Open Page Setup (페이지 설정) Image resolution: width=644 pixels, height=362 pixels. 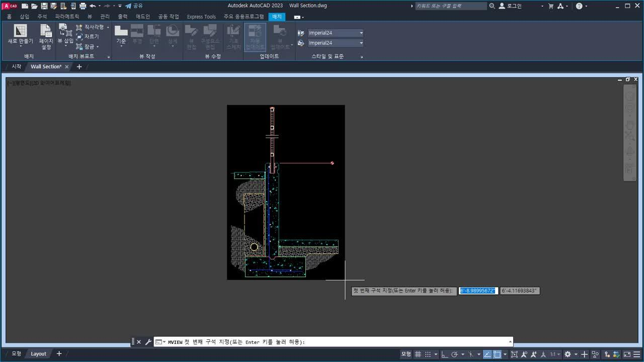click(46, 37)
